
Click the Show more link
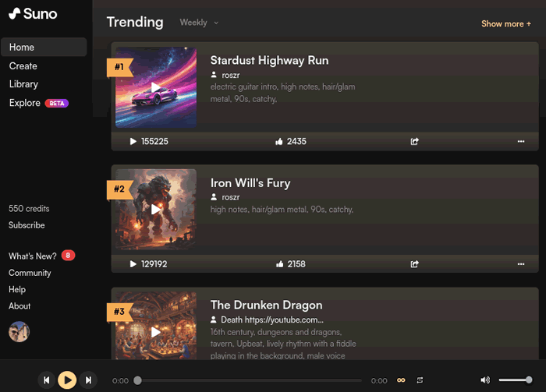coord(506,23)
